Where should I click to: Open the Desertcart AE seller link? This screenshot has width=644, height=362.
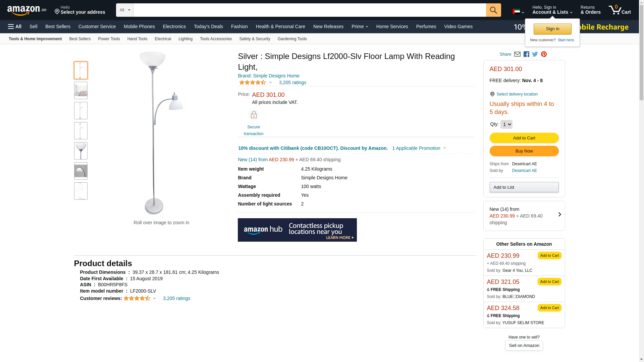[x=524, y=171]
